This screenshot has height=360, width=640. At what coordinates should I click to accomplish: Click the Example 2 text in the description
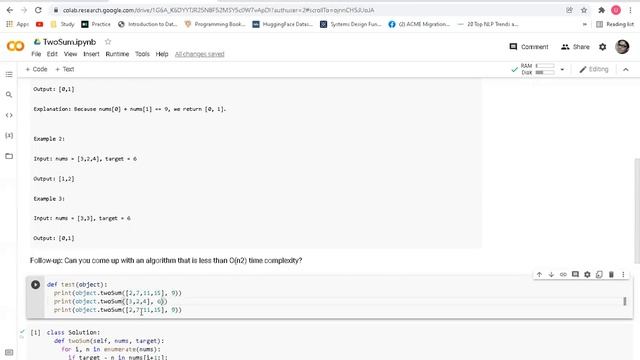49,139
